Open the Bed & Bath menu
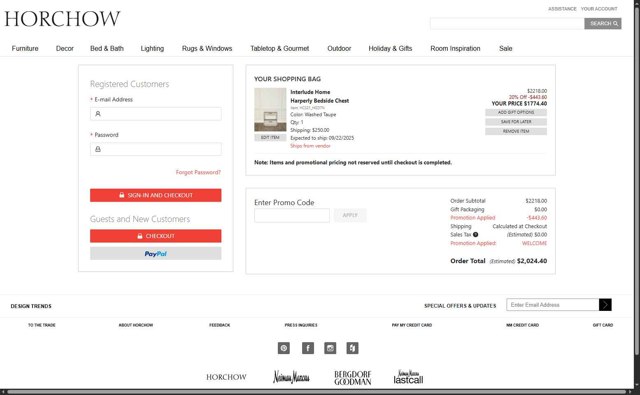Image resolution: width=640 pixels, height=395 pixels. [x=107, y=49]
